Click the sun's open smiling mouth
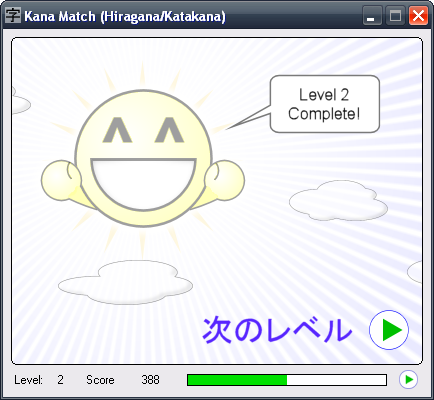434x400 pixels. (143, 184)
